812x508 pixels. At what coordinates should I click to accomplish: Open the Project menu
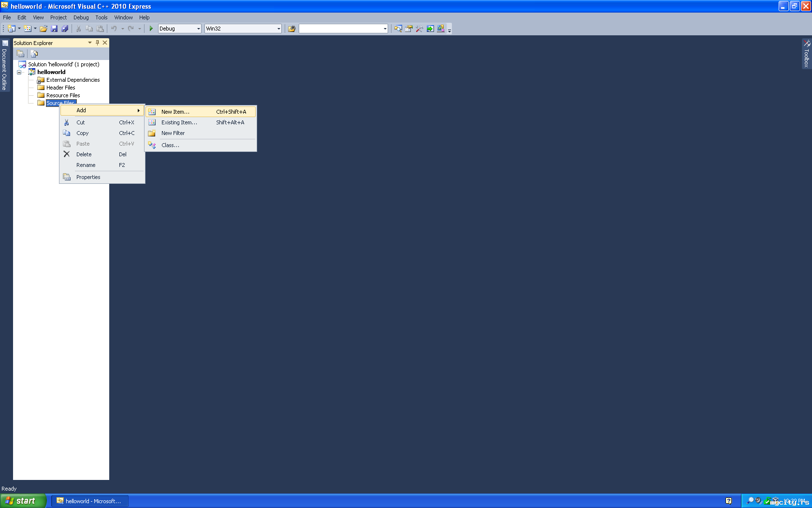[x=58, y=17]
